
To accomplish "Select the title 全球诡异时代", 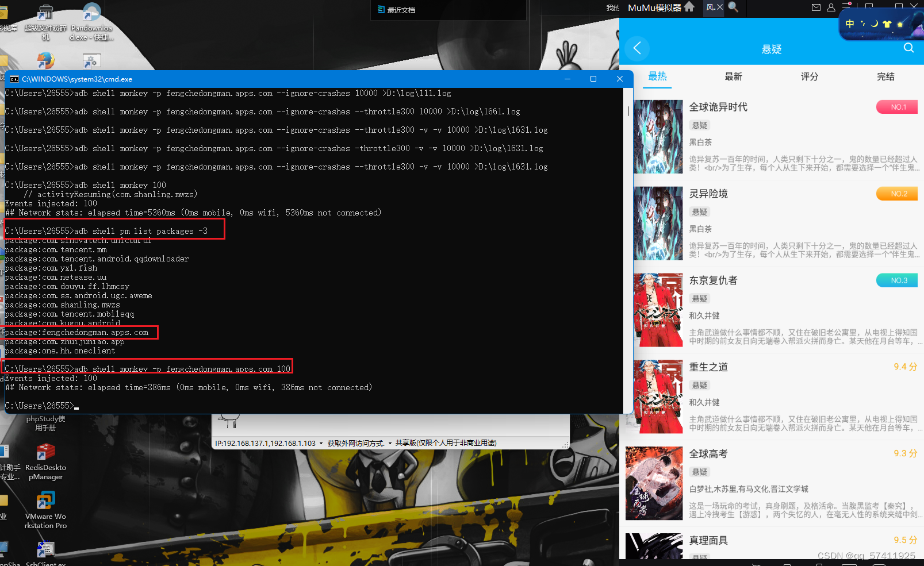I will (718, 107).
